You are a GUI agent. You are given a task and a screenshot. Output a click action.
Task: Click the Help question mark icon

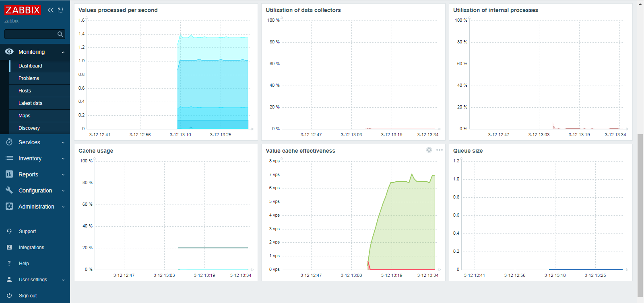[x=9, y=263]
